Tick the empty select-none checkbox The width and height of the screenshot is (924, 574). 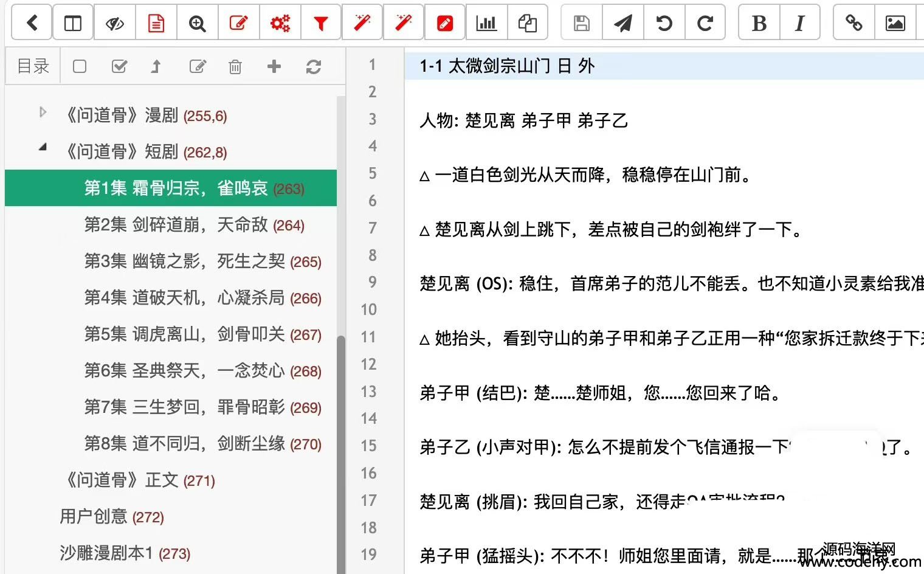[80, 66]
